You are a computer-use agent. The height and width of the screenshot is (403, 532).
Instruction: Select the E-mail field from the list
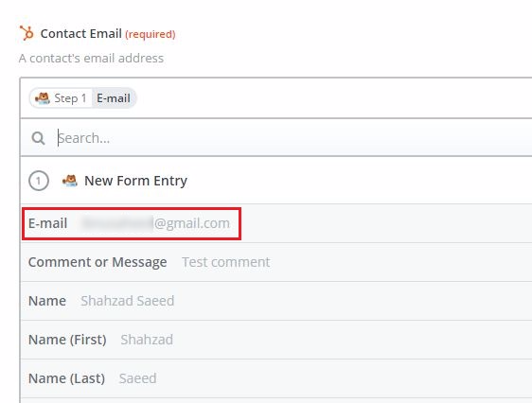pos(276,223)
